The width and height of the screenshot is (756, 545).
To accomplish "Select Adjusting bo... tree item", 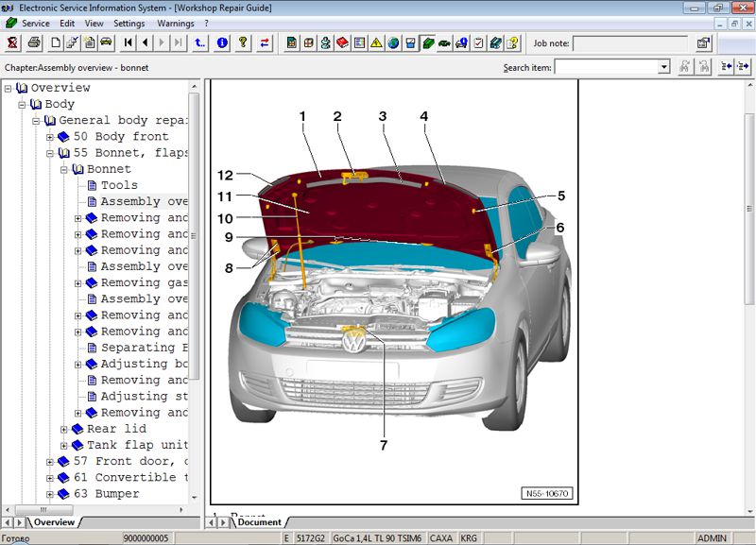I will (x=144, y=364).
